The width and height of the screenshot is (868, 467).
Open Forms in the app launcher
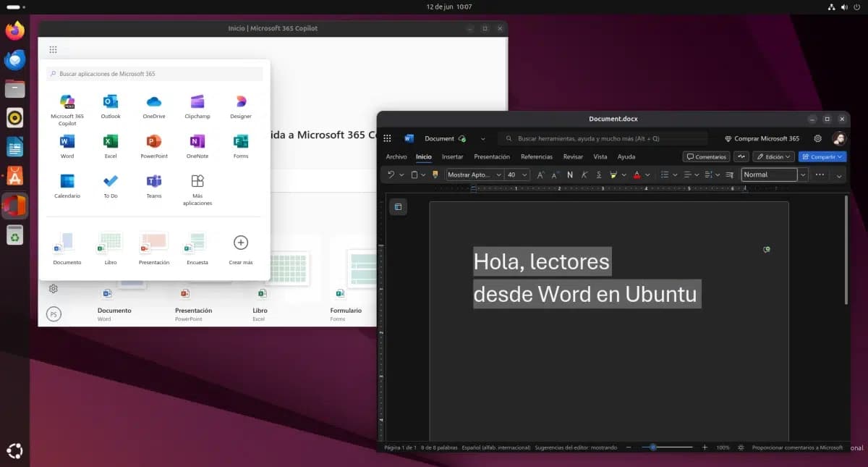241,146
